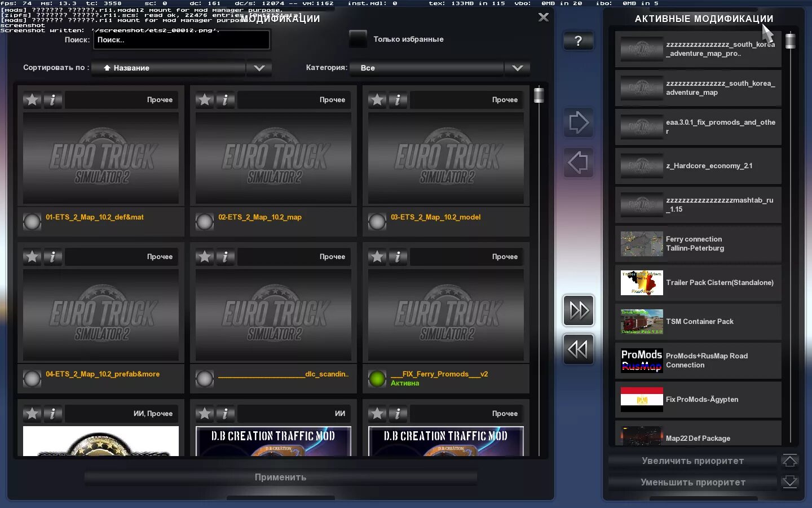Show info for 02-ETS_2_Map_10.2_map mod
Viewport: 812px width, 508px height.
click(x=225, y=100)
